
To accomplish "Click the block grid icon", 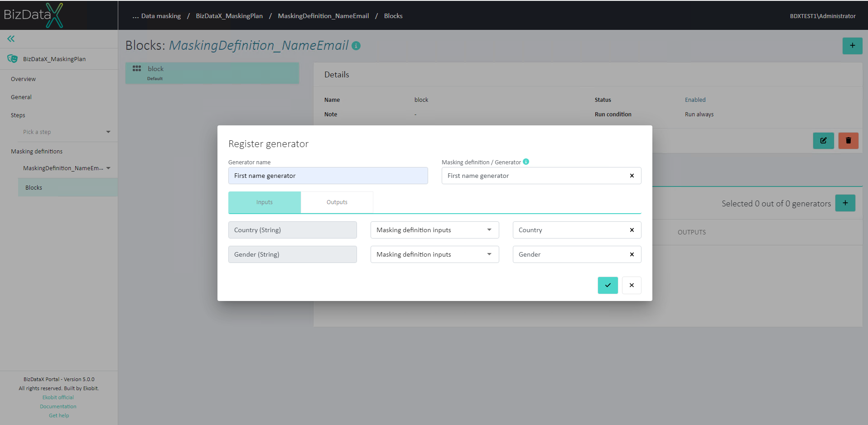I will 137,69.
